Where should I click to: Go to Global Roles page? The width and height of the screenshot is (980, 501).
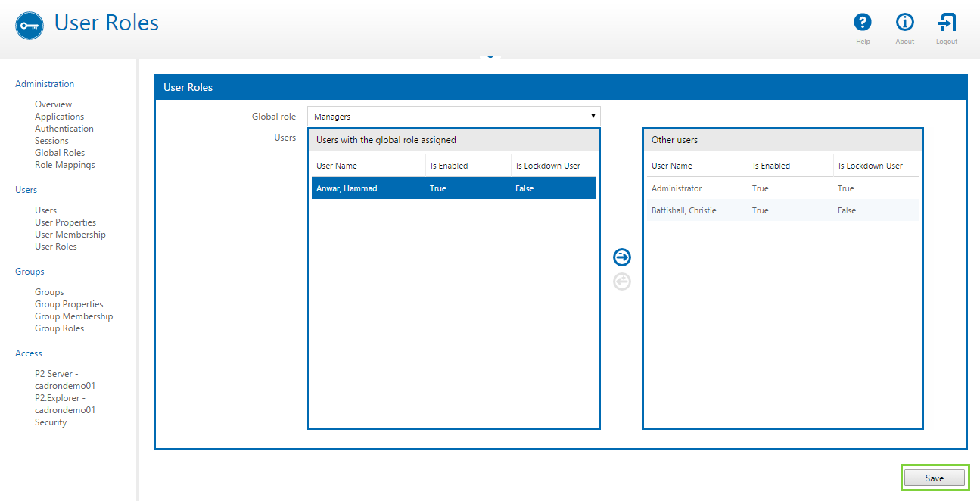pyautogui.click(x=59, y=153)
